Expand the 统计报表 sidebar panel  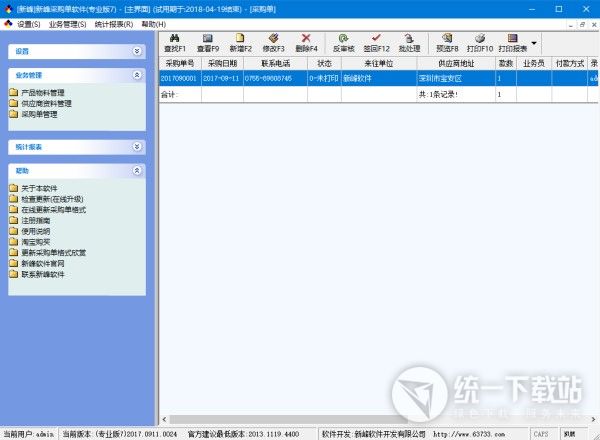click(x=137, y=147)
